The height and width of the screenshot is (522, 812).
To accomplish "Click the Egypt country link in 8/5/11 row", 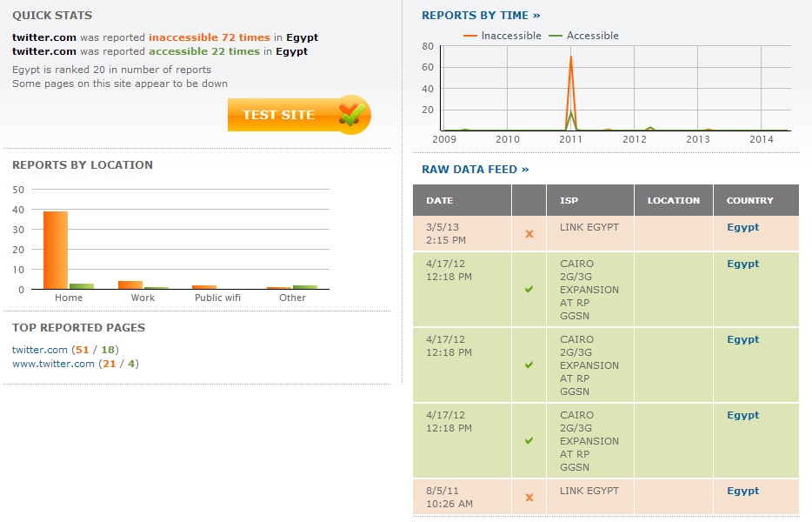I will pos(742,491).
